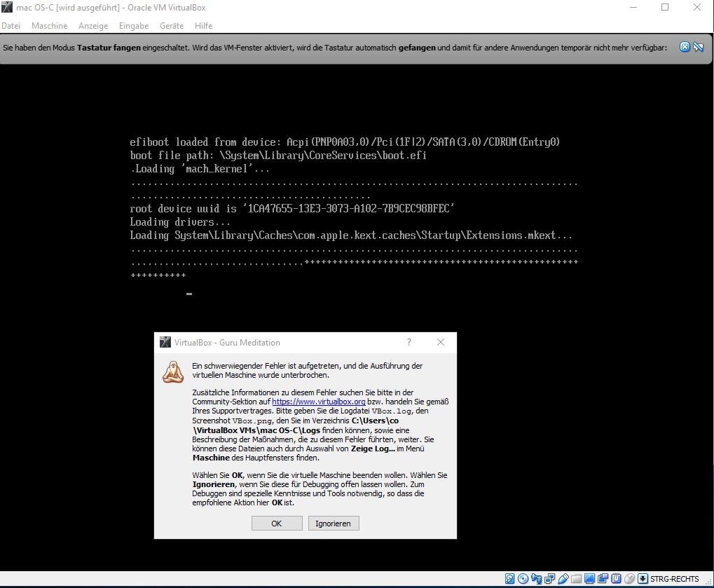Open the Datei menu
The width and height of the screenshot is (714, 588).
pos(11,26)
